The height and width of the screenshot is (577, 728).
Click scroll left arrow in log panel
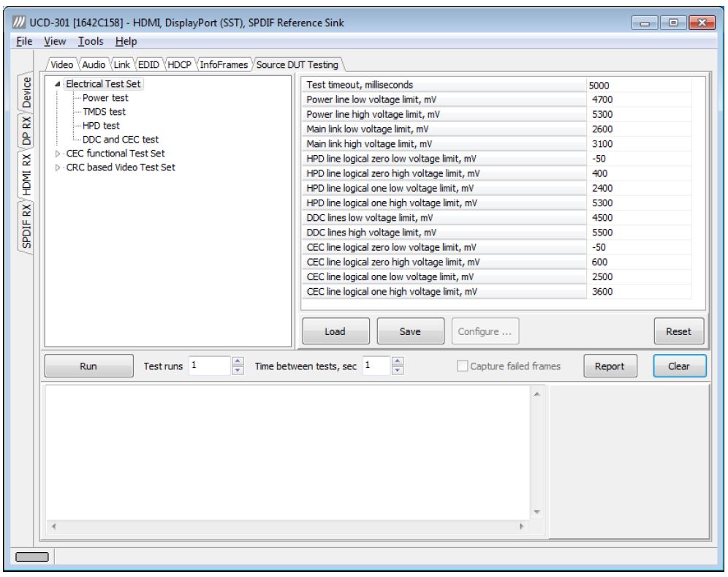click(x=54, y=527)
